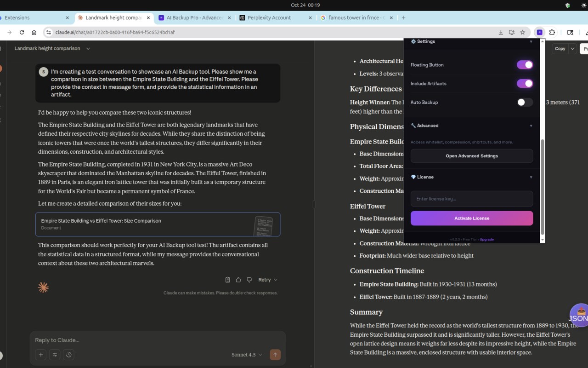588x368 pixels.
Task: Open the Size Comparison document artifact card
Action: pos(158,224)
